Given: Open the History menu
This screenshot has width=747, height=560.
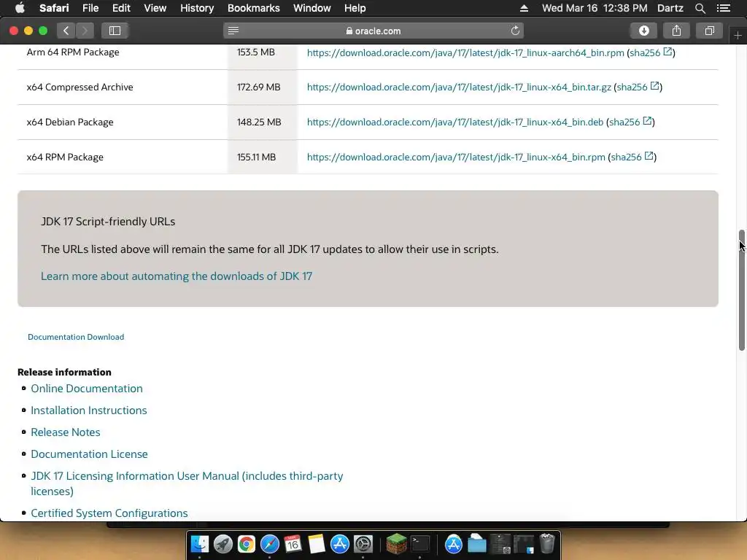Looking at the screenshot, I should [x=197, y=8].
